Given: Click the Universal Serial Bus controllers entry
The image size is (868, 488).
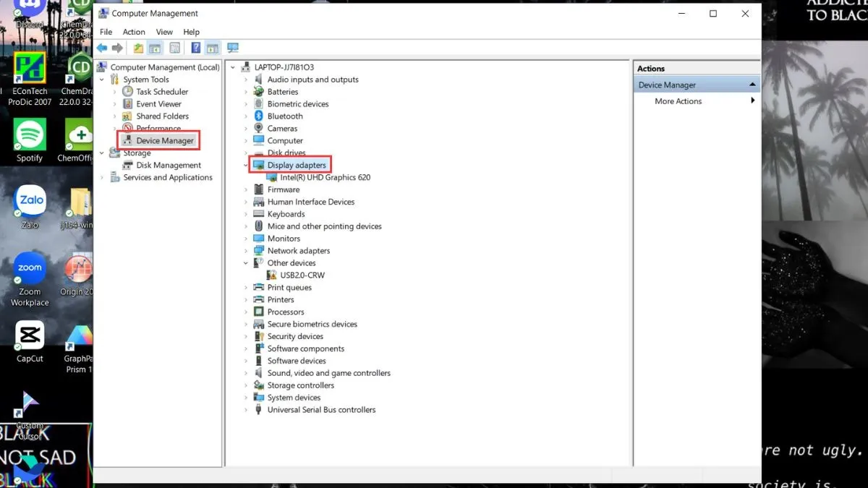Looking at the screenshot, I should coord(320,409).
